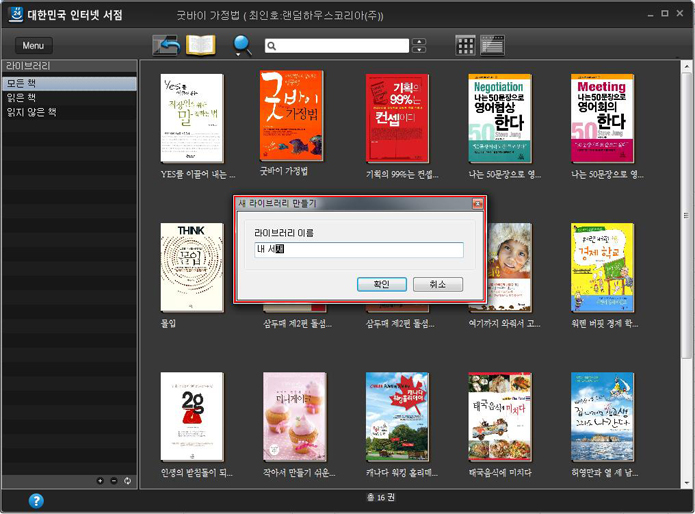Image resolution: width=695 pixels, height=514 pixels.
Task: Select the 허영만과 열 세 남자 cover
Action: [x=602, y=417]
